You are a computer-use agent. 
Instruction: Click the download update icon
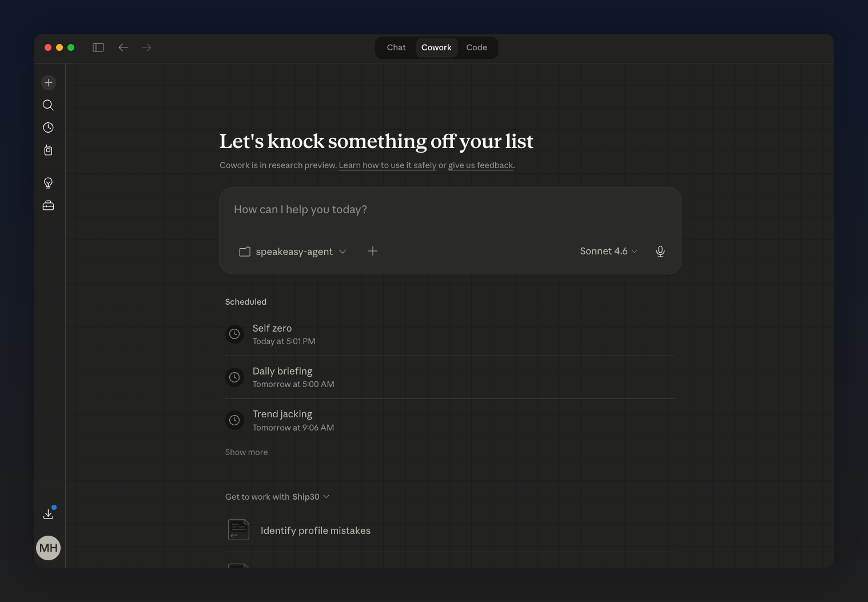49,514
